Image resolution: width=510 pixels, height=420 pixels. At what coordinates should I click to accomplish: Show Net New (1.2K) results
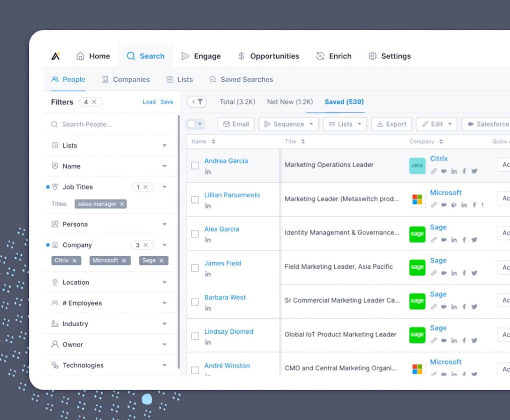pos(290,102)
